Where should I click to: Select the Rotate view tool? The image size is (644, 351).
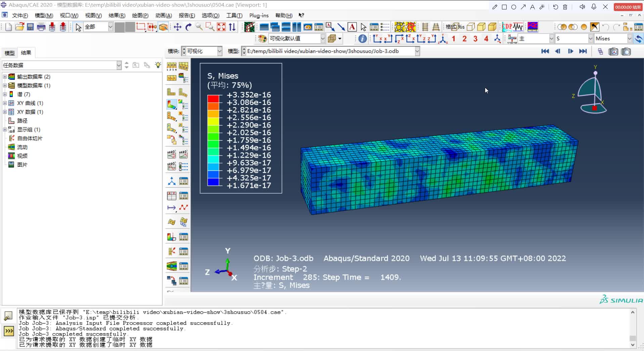pyautogui.click(x=188, y=27)
